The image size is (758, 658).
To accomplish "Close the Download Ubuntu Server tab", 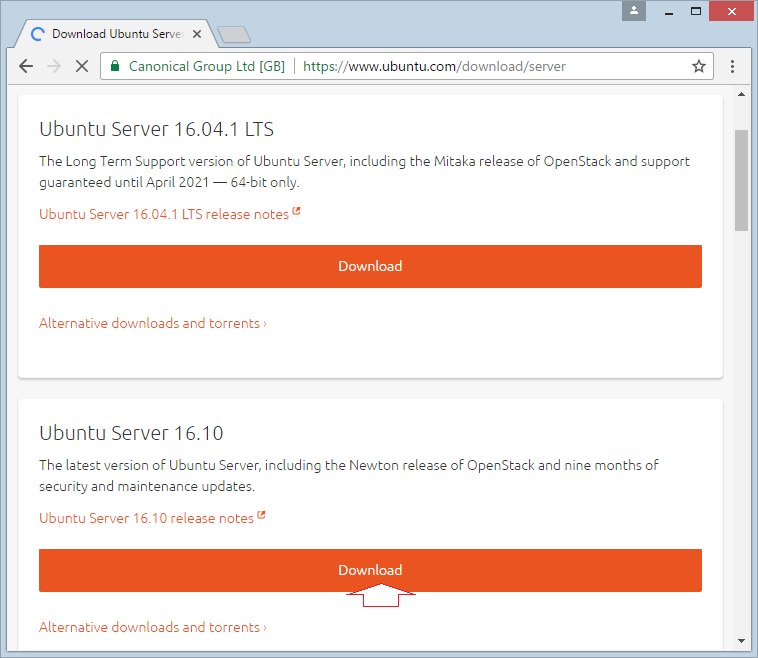I will tap(197, 34).
